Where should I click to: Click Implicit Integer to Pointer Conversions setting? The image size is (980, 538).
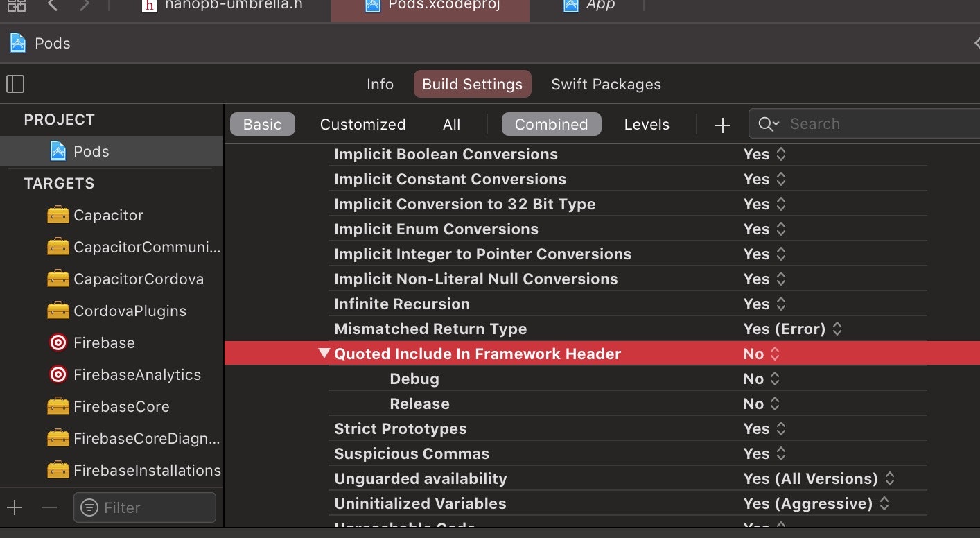[482, 254]
